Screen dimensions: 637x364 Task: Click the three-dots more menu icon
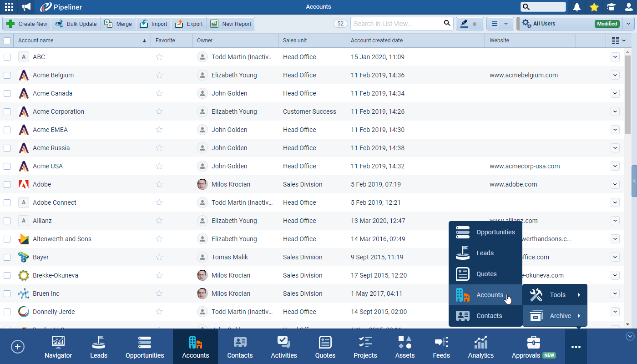tap(576, 347)
